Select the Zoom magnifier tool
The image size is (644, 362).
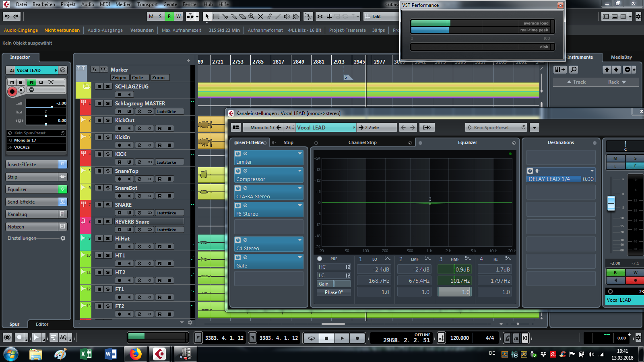(252, 16)
